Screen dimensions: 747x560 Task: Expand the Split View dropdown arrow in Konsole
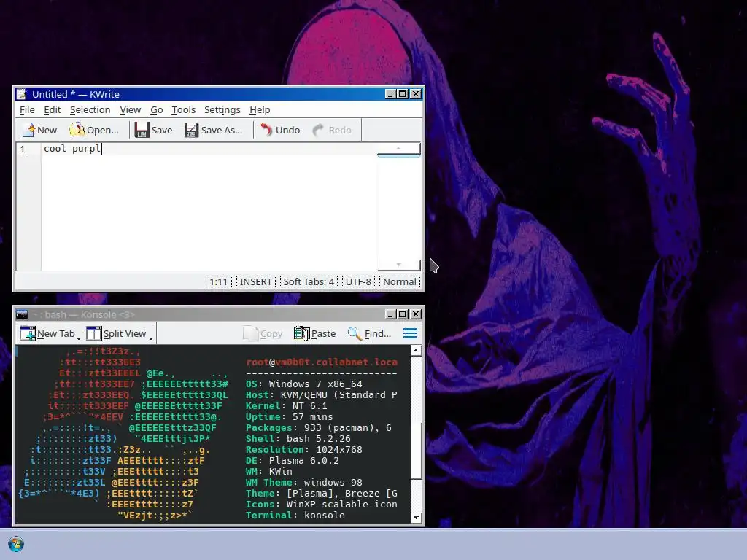tap(150, 338)
